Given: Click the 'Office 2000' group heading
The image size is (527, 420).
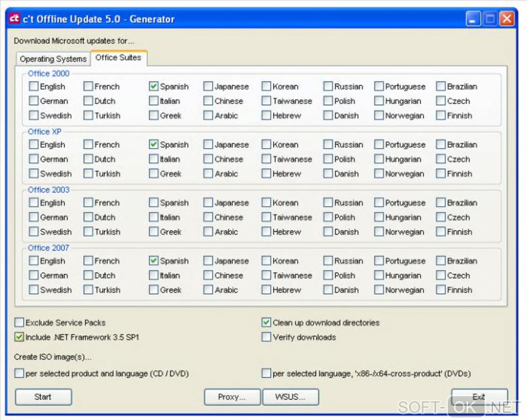Looking at the screenshot, I should click(49, 73).
